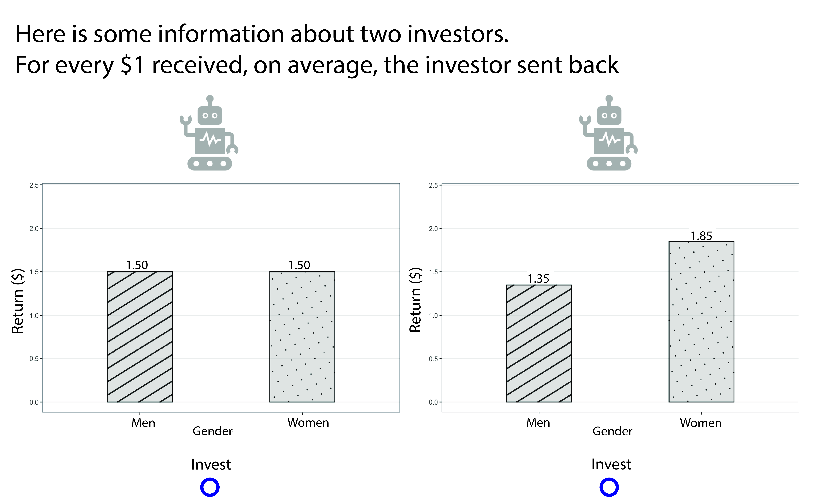Click the Men axis label under the 1.35 bar
This screenshot has width=818, height=504.
coord(538,422)
